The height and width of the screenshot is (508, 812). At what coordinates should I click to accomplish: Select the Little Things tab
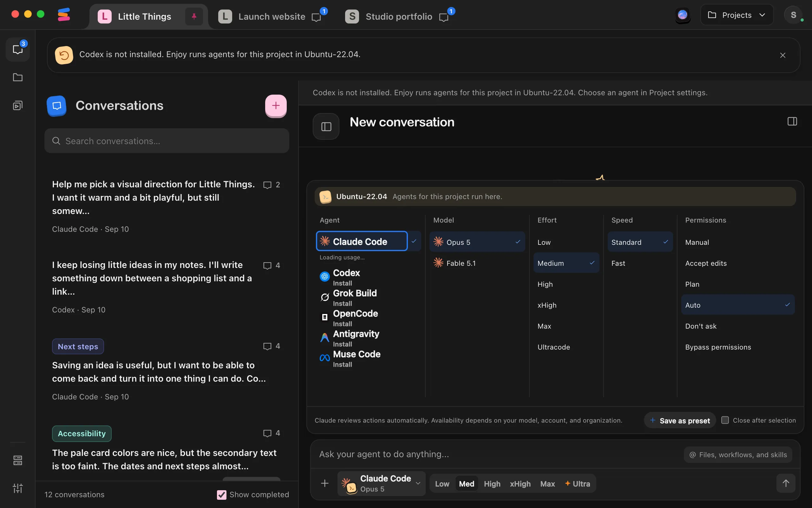144,17
